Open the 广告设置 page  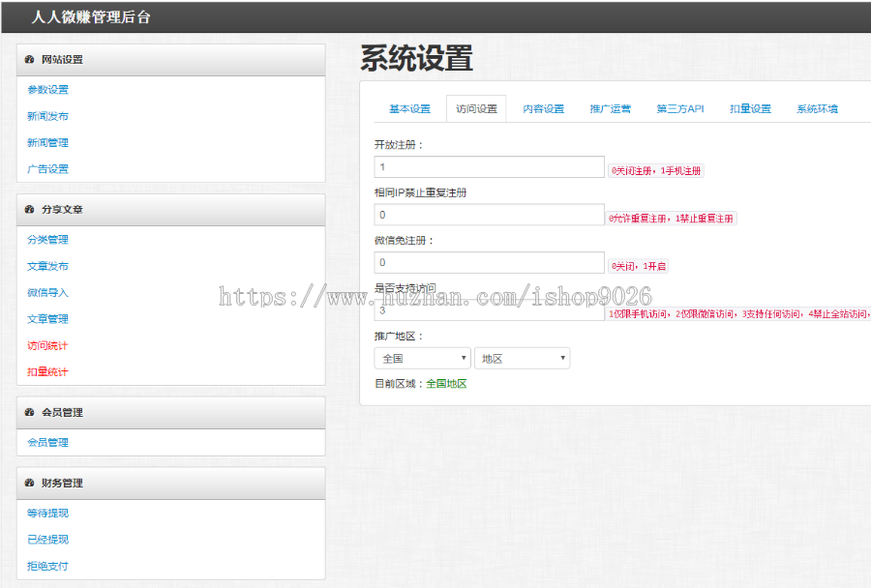click(x=46, y=168)
